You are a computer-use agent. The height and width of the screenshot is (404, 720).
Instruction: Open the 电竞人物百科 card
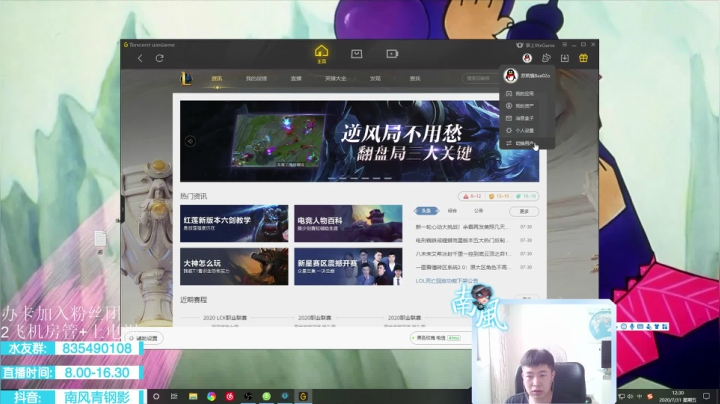coord(348,224)
